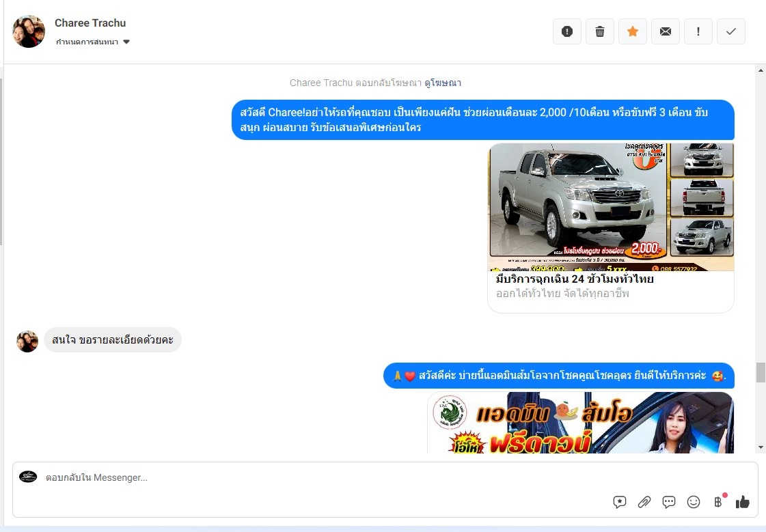Open saved replies star-bubble icon
Screen dimensions: 766x532
click(x=620, y=502)
